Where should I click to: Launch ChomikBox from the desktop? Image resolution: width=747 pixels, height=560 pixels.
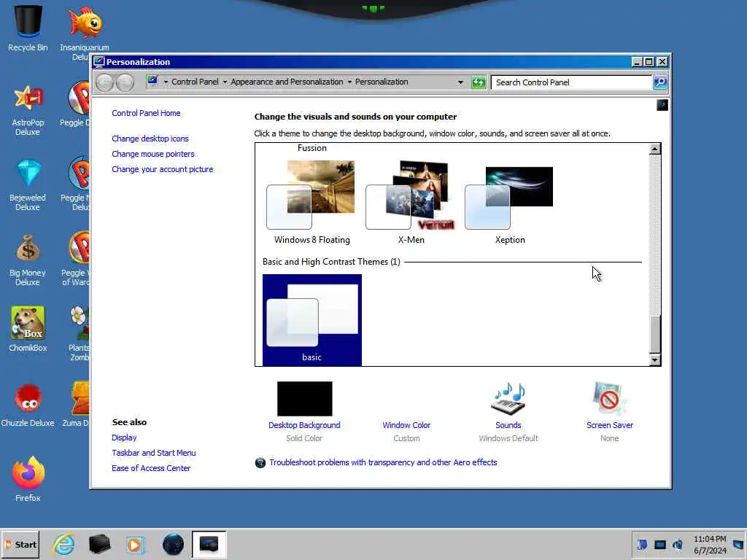tap(28, 330)
